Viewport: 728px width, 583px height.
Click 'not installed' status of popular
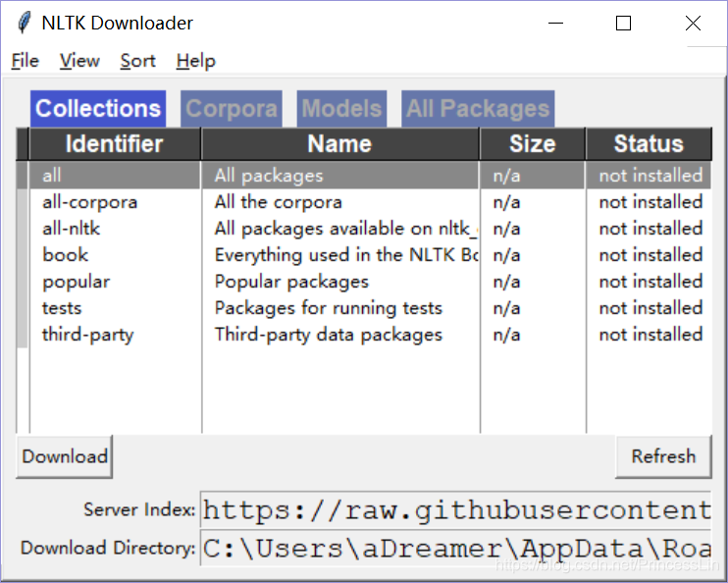tap(650, 282)
